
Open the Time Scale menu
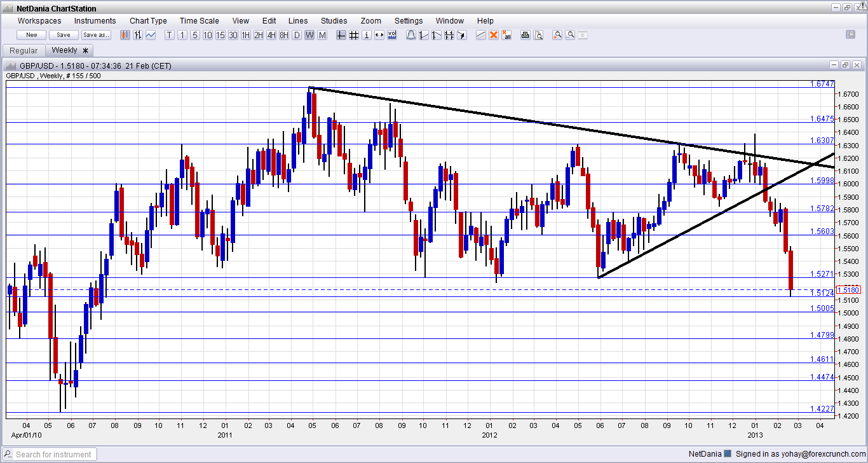point(199,21)
